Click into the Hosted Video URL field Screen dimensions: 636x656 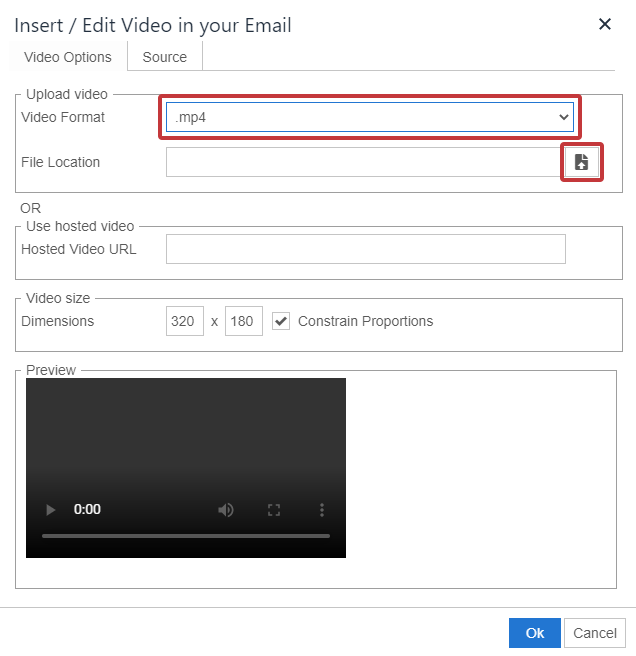(x=365, y=249)
